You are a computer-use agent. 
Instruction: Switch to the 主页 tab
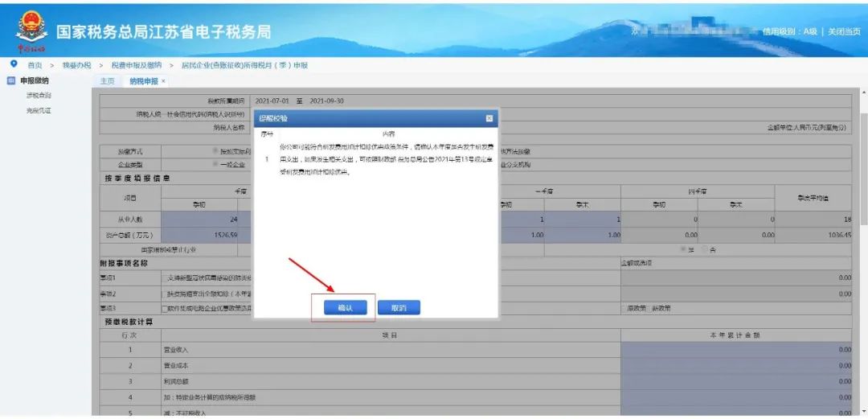coord(108,81)
